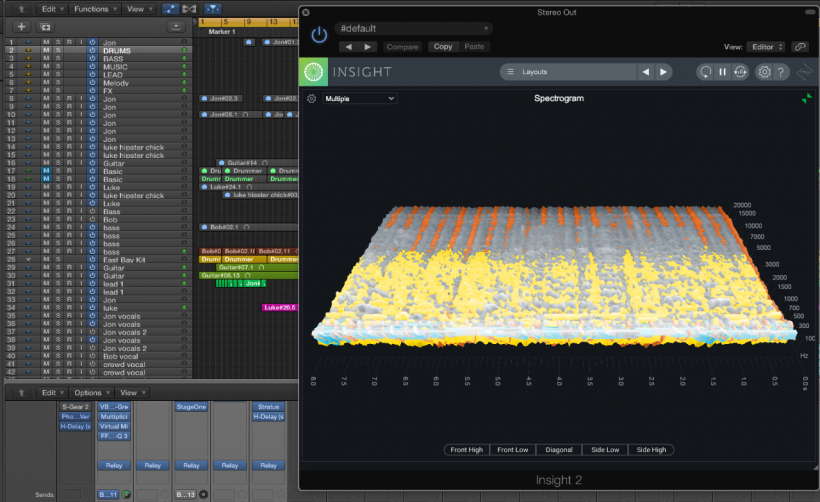Click the Copy button in plugin header

click(x=443, y=47)
